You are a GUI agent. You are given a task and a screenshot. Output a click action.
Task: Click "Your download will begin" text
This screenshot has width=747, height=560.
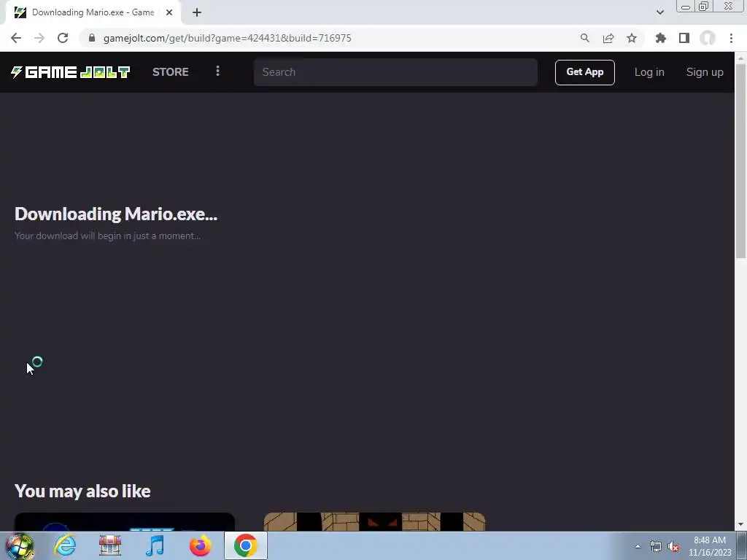tap(107, 236)
